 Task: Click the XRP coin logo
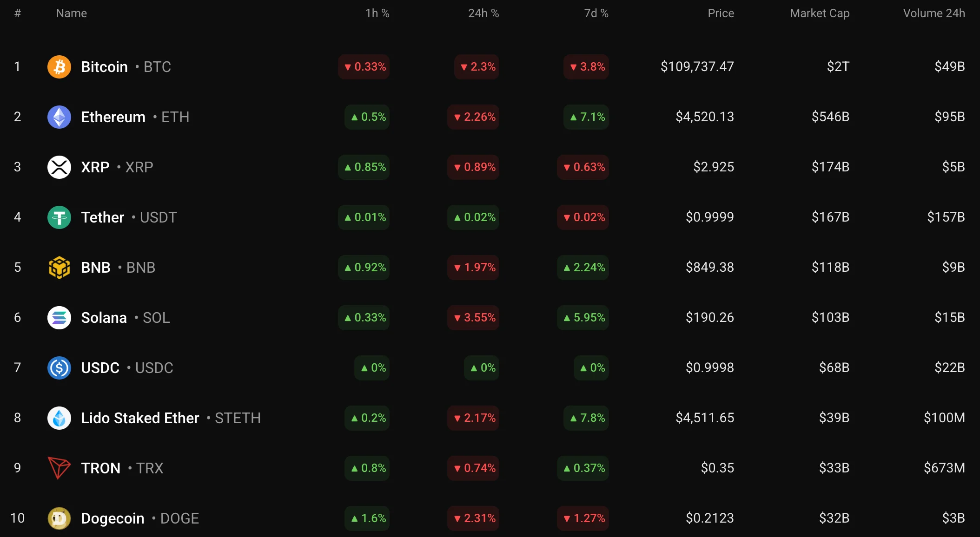pos(59,167)
